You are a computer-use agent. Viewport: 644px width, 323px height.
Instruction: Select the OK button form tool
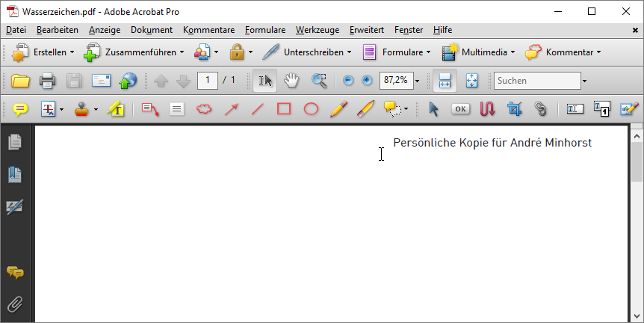click(460, 109)
